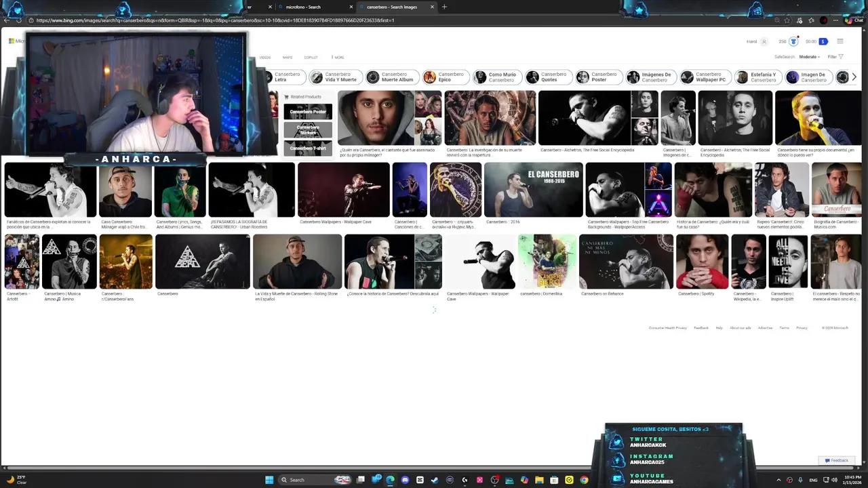Switch to the COPILOT search tab
Screen dimensions: 868x488
coord(311,58)
